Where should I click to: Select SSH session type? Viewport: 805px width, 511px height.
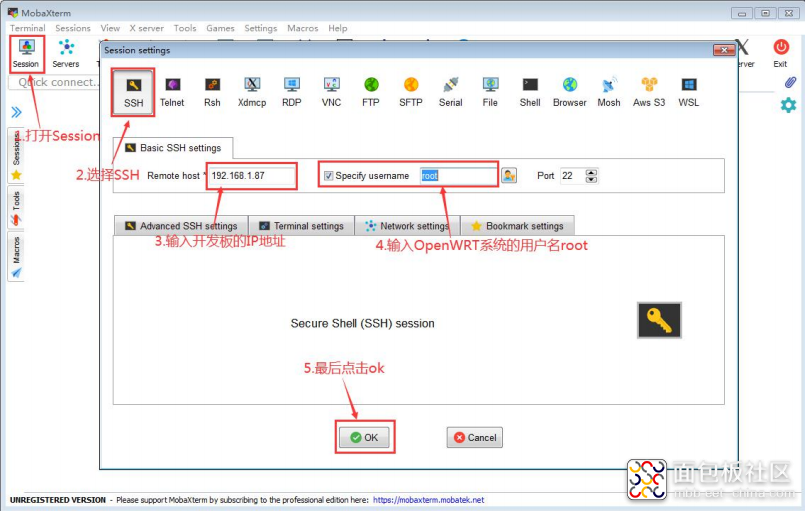[133, 92]
